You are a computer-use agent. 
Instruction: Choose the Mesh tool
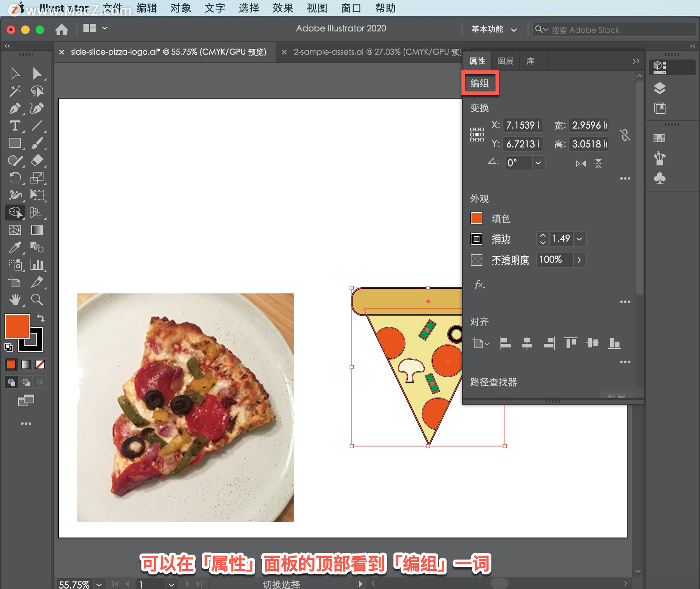point(15,230)
